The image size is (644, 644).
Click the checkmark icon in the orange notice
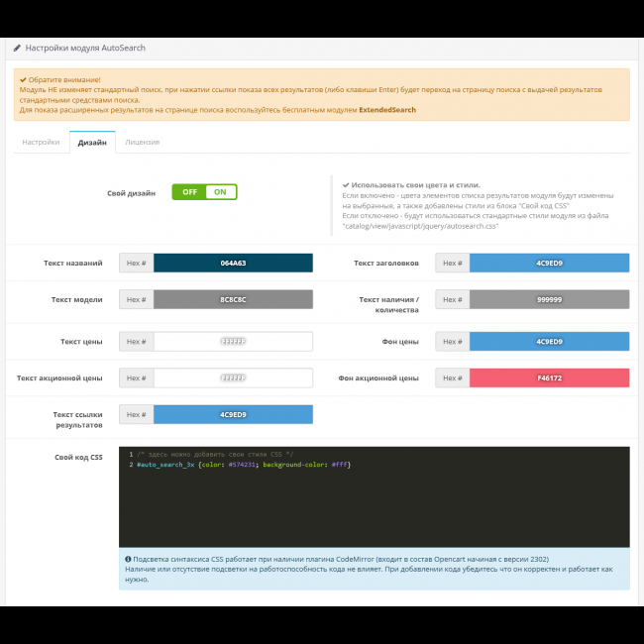(x=23, y=79)
